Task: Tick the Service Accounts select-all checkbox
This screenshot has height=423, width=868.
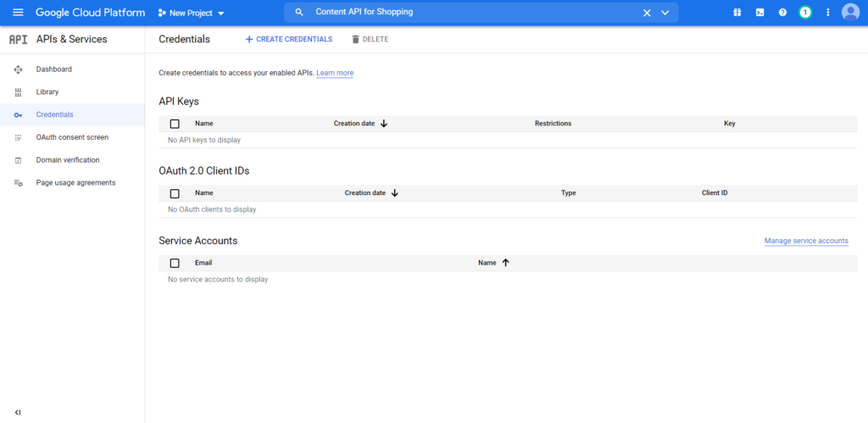Action: 175,264
